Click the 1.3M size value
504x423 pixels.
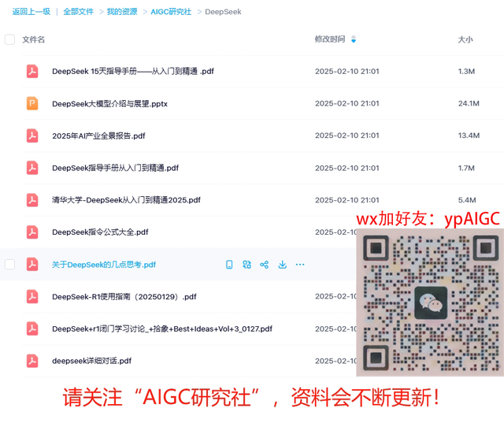pos(466,72)
